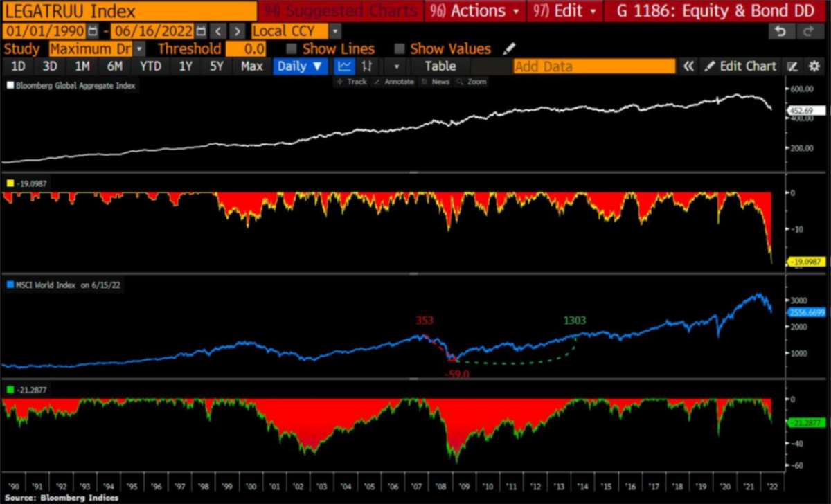Open the chart settings gear icon
This screenshot has width=831, height=504.
click(814, 66)
